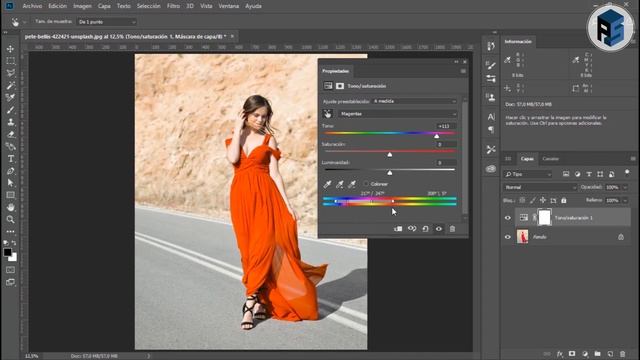
Task: Open the Opacidad dropdown arrow
Action: 625,187
